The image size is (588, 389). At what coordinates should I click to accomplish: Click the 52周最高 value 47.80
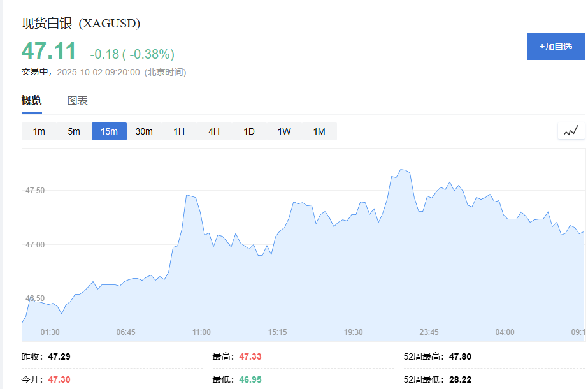[x=460, y=356]
